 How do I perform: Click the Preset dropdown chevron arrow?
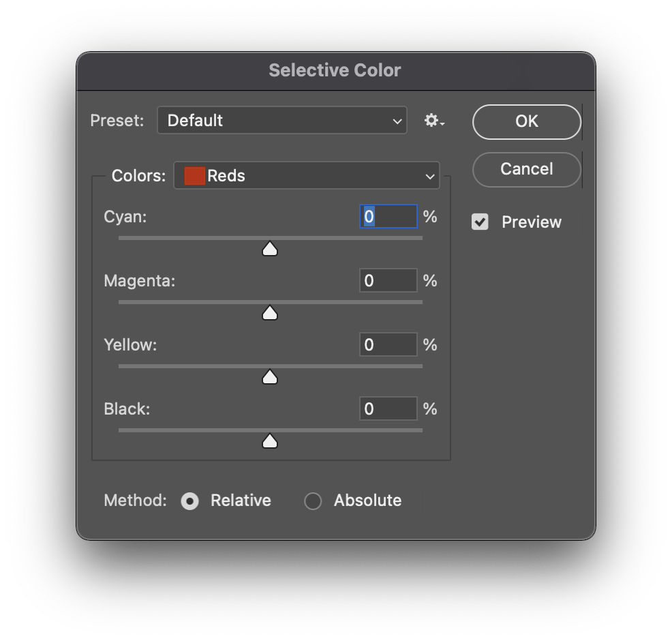pyautogui.click(x=397, y=121)
